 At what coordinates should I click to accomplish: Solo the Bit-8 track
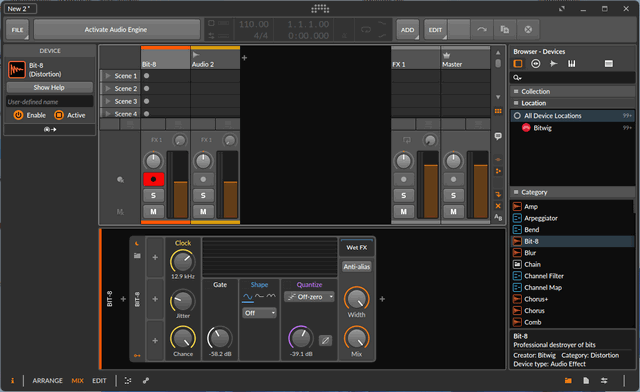153,196
